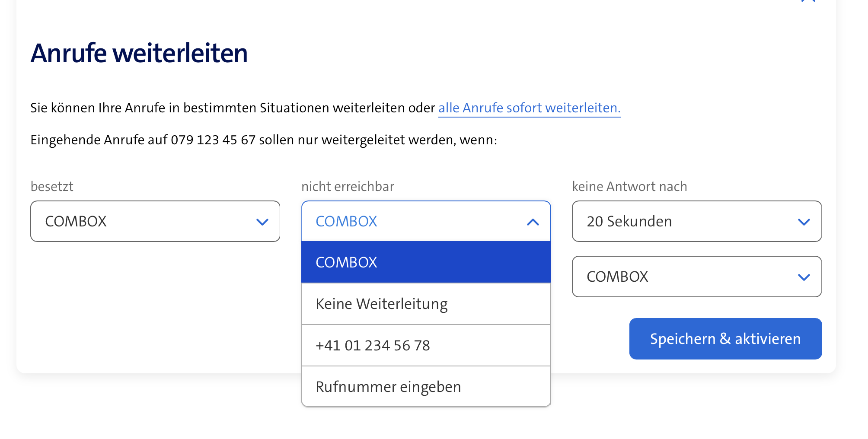868x439 pixels.
Task: Click the chevron arrow beside 20 Sekunden
Action: (804, 222)
